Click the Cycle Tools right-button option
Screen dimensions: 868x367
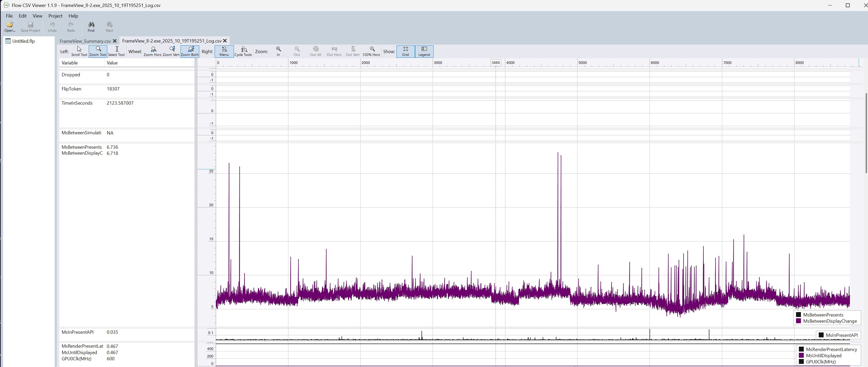[x=243, y=51]
